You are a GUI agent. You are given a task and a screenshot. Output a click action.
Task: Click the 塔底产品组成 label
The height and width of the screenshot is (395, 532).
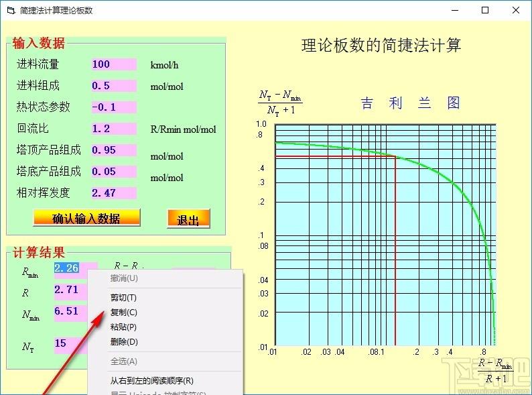49,171
